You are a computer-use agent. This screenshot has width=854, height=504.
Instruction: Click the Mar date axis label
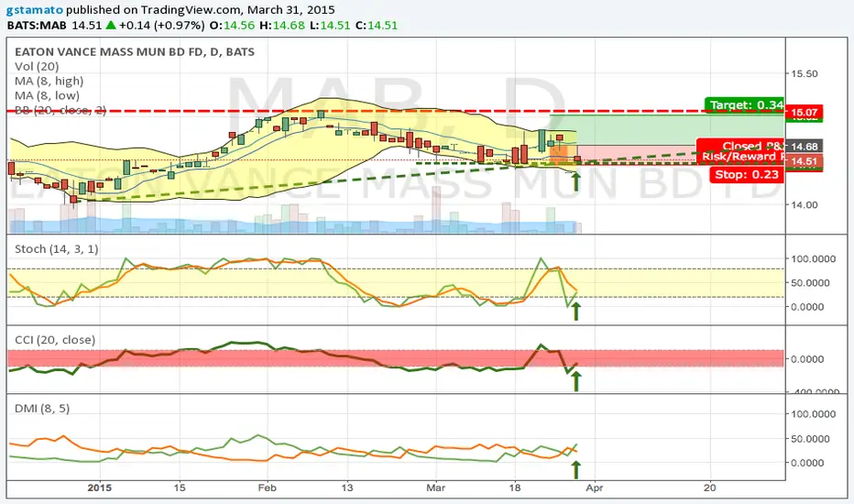[x=436, y=488]
